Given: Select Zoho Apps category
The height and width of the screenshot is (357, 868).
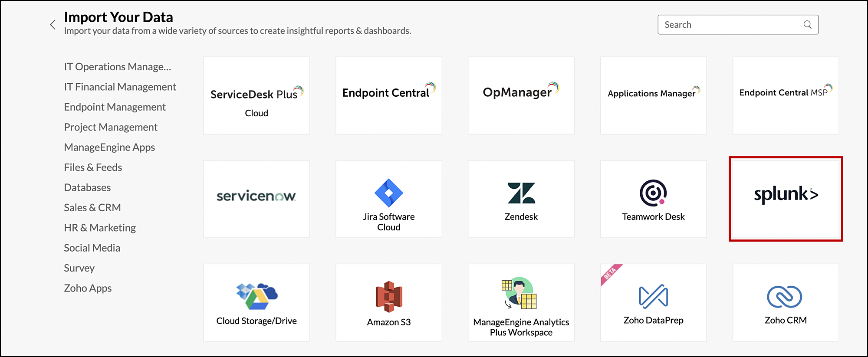Looking at the screenshot, I should (88, 288).
